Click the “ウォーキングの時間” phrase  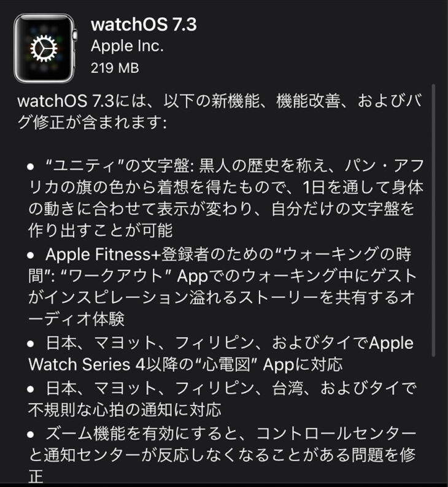(220, 265)
